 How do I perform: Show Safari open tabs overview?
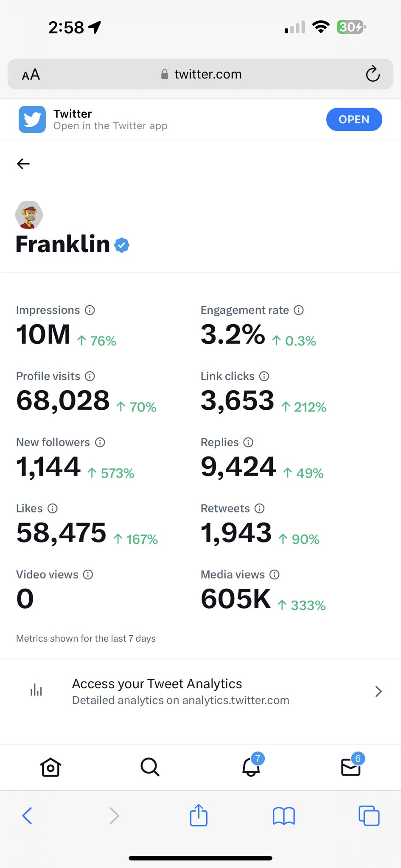pyautogui.click(x=369, y=815)
